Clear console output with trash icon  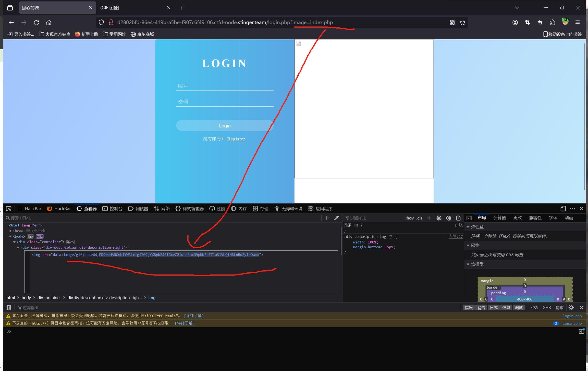tap(9, 307)
